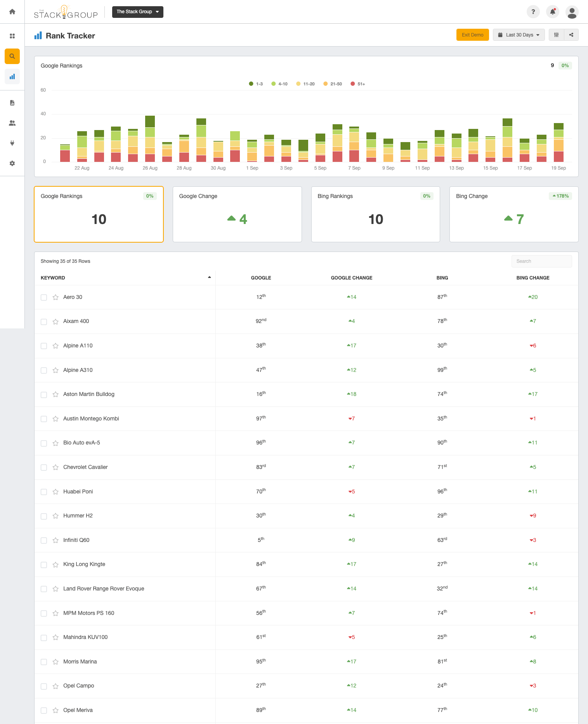This screenshot has width=588, height=724.
Task: Sort table by BING column
Action: point(442,278)
